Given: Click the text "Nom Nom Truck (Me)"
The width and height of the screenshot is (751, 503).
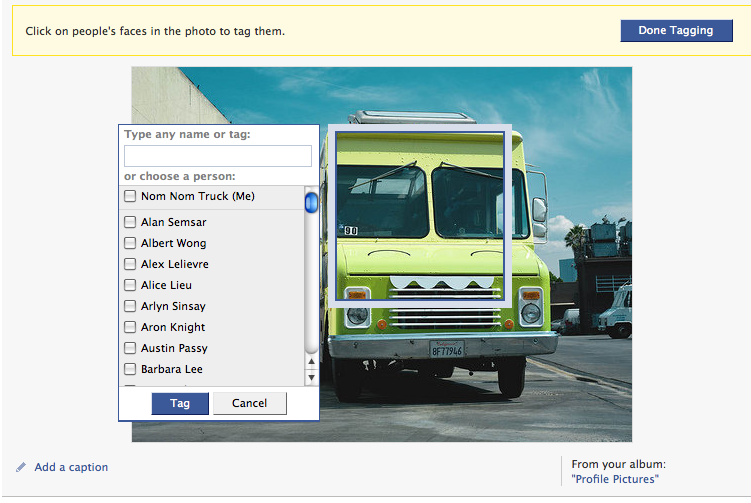Looking at the screenshot, I should (x=198, y=196).
